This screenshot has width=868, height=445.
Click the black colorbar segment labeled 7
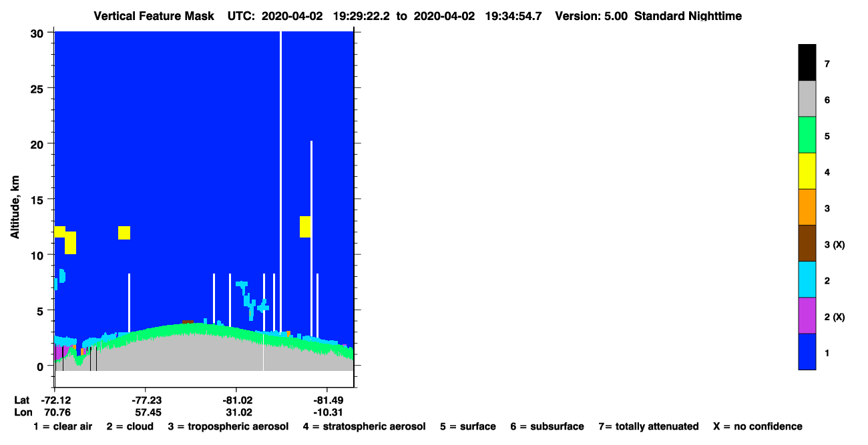[807, 63]
